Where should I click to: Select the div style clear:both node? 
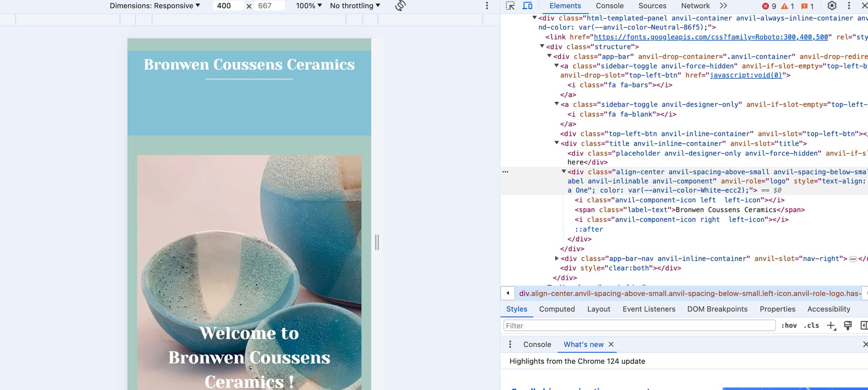(620, 268)
